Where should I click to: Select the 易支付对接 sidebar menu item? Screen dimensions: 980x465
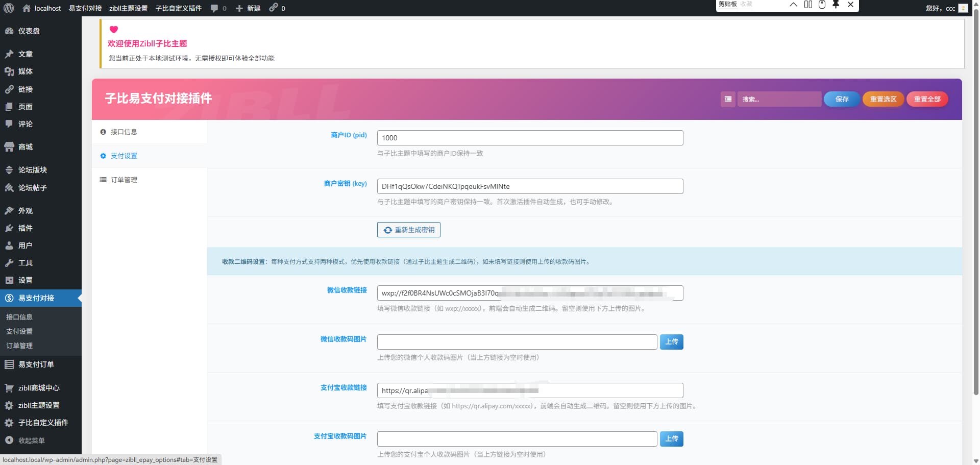click(x=41, y=298)
